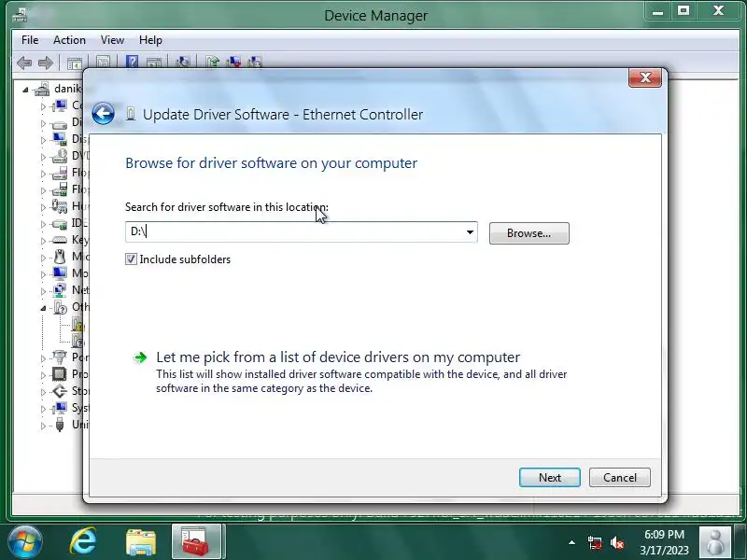
Task: Open the File menu
Action: tap(30, 40)
